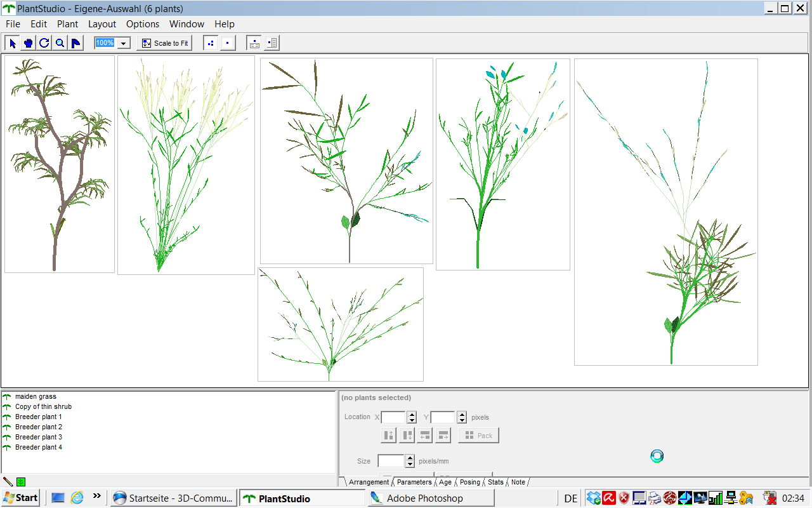Image resolution: width=812 pixels, height=508 pixels.
Task: Switch to Adobe Photoshop taskbar button
Action: (429, 498)
